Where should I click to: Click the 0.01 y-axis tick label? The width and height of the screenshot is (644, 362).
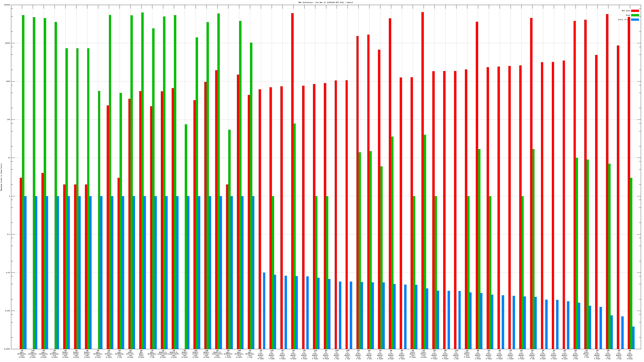[8, 273]
